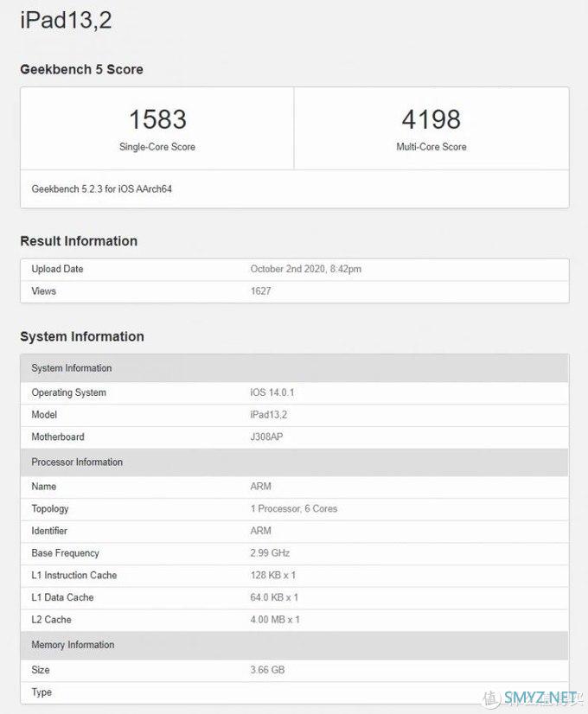Select the 64.0 KB x 1 value
This screenshot has width=588, height=714.
274,597
